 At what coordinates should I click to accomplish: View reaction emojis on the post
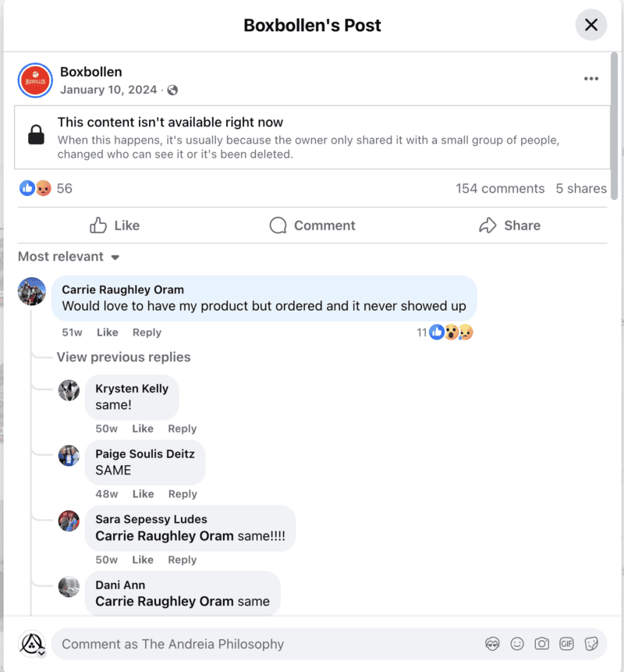(35, 188)
